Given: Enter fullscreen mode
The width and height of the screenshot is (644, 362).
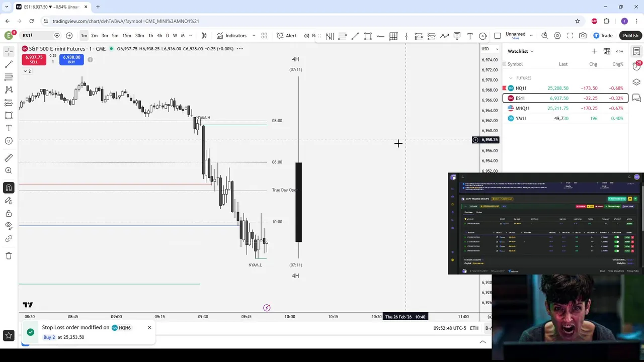Looking at the screenshot, I should coord(570,36).
